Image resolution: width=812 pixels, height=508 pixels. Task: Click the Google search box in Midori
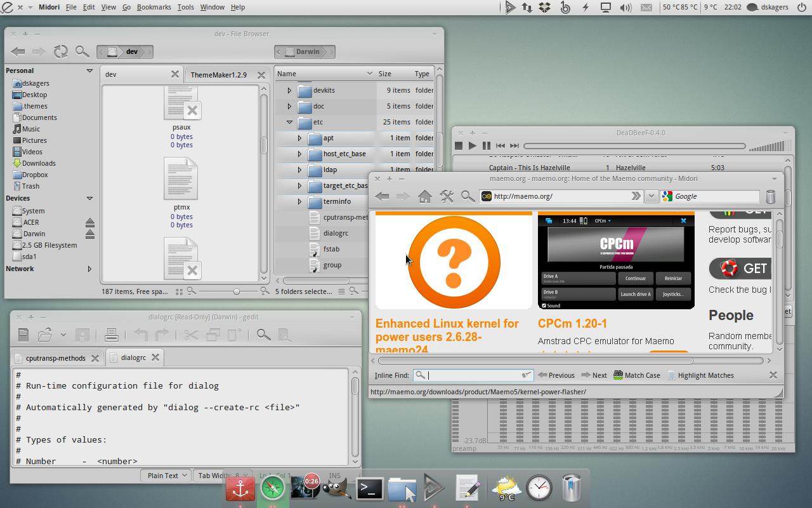click(x=709, y=196)
